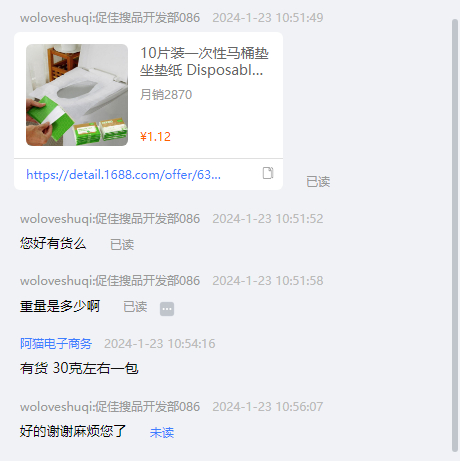This screenshot has height=461, width=460.
Task: Click the chat vertical scrollbar
Action: (455, 235)
